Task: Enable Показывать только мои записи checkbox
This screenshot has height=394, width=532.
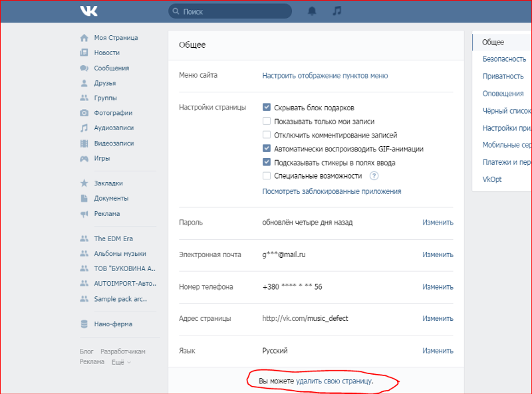Action: point(267,122)
